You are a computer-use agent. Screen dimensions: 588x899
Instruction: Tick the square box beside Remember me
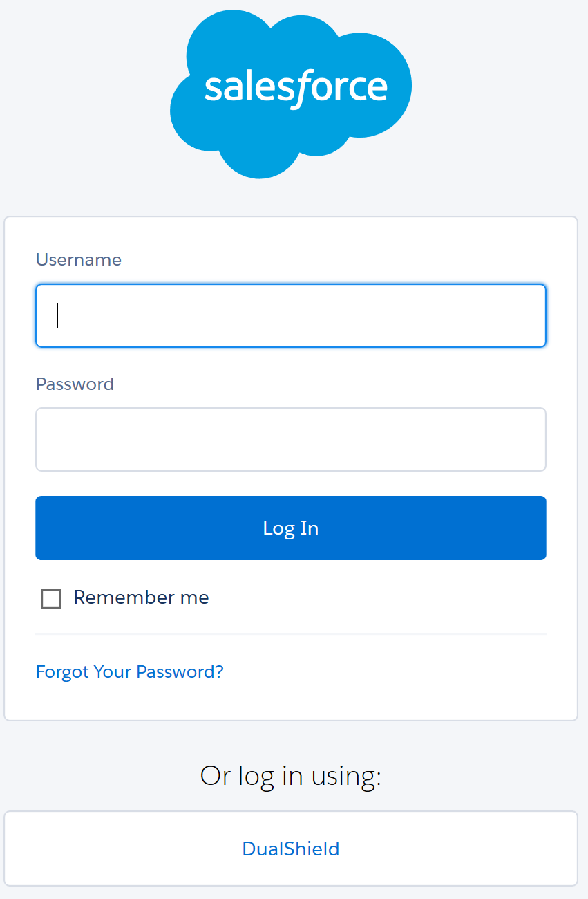[x=51, y=598]
